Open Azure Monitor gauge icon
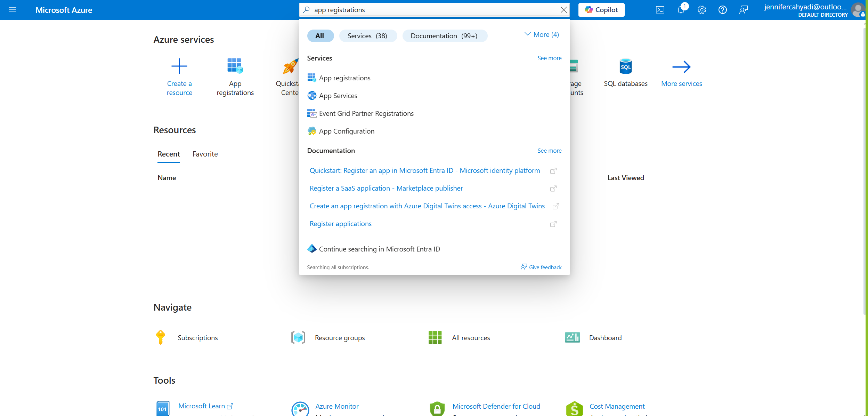 (300, 409)
